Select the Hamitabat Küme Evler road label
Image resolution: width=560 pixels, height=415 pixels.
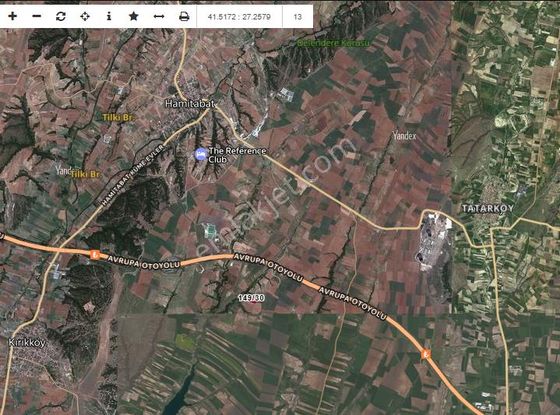coord(133,175)
